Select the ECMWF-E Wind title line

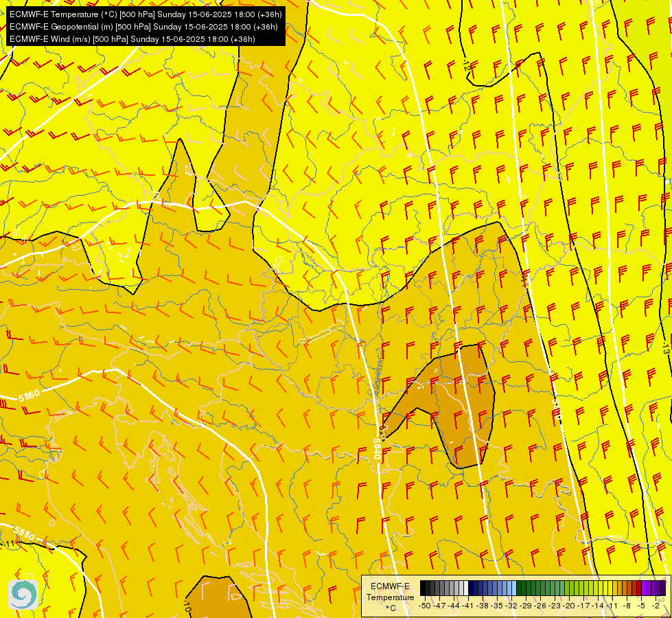132,39
